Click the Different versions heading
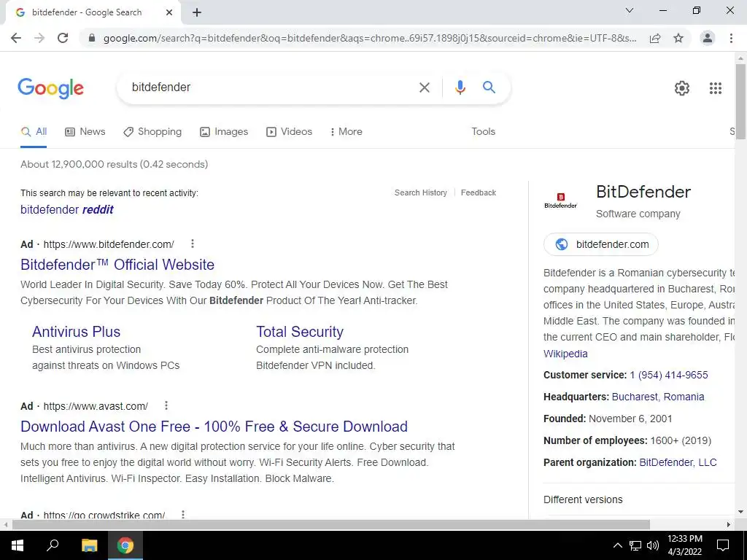 [x=583, y=500]
